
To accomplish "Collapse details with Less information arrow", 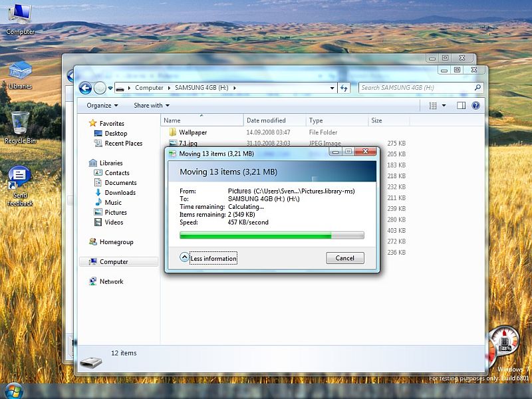I will (x=184, y=257).
